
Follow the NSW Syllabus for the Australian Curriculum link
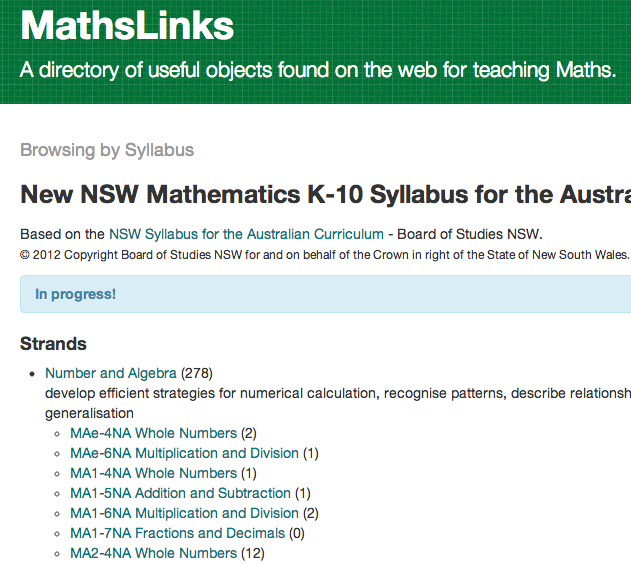(x=246, y=234)
